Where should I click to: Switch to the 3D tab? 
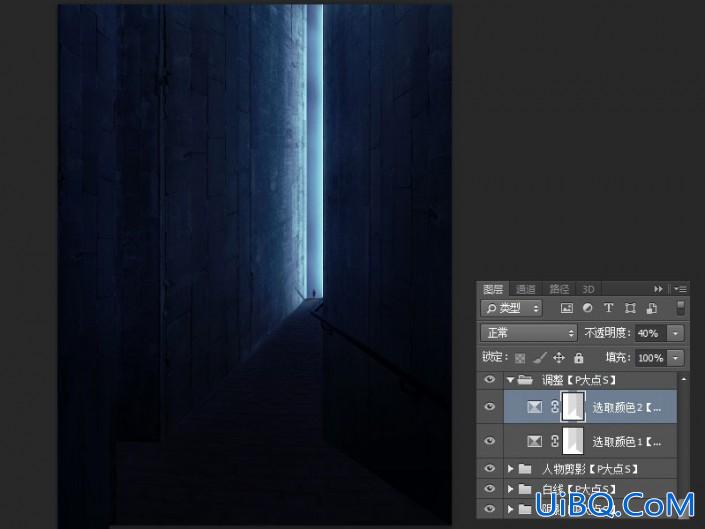(589, 289)
